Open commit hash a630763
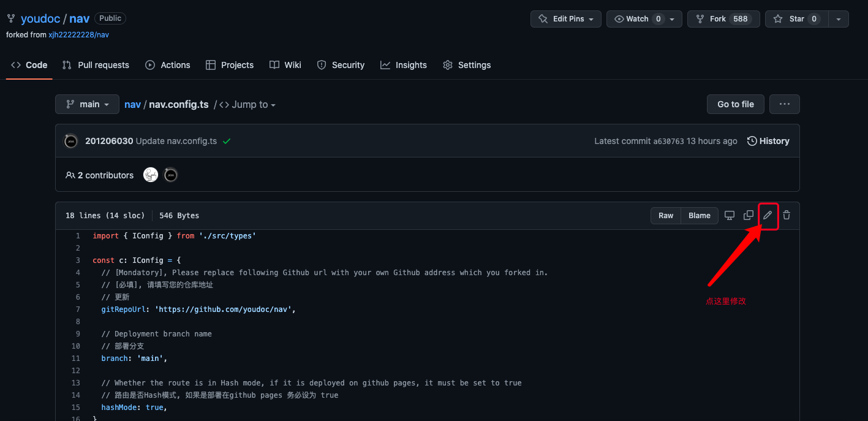The image size is (868, 421). click(x=668, y=141)
